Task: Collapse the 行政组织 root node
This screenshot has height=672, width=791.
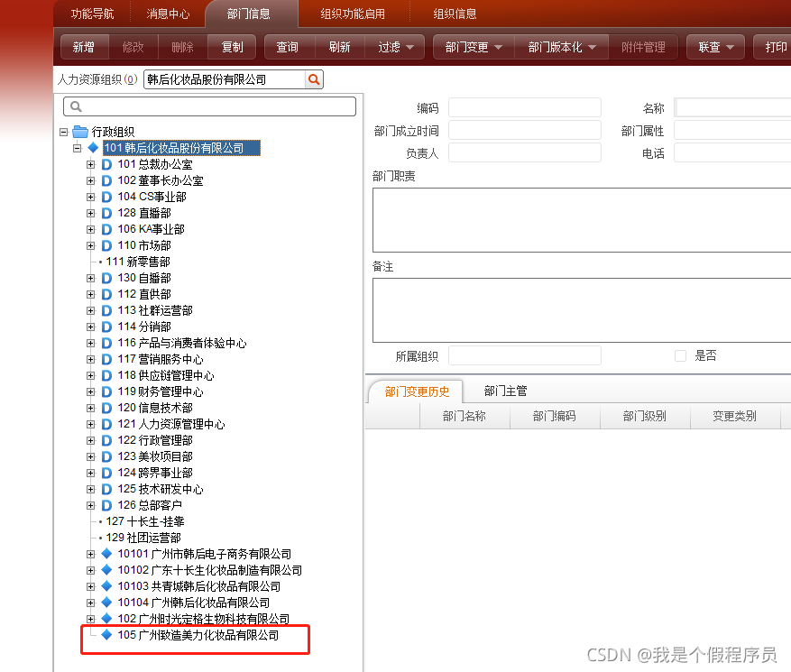Action: point(63,133)
